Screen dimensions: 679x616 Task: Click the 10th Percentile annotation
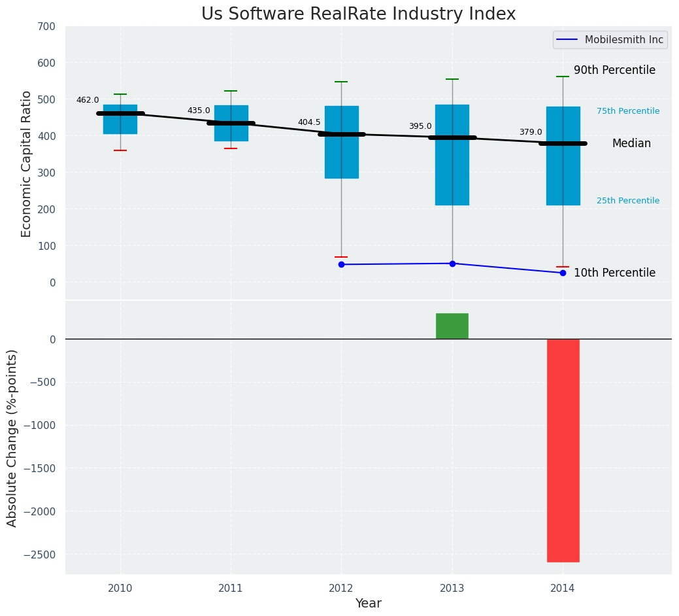[614, 273]
